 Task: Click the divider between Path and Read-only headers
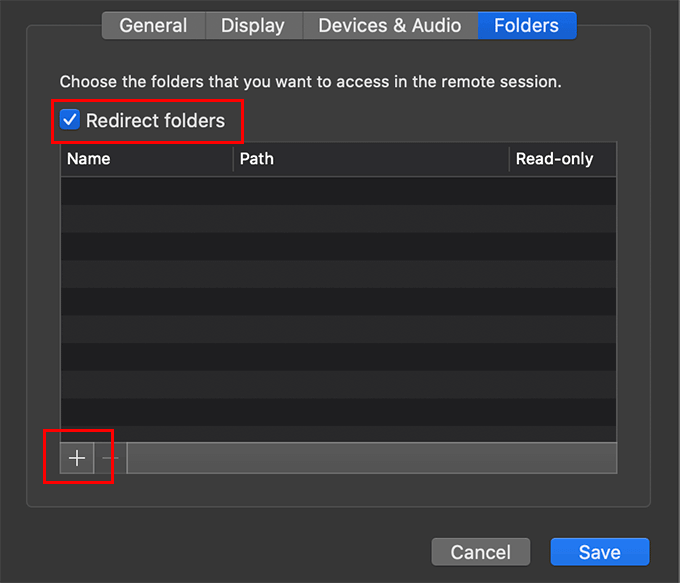point(509,159)
